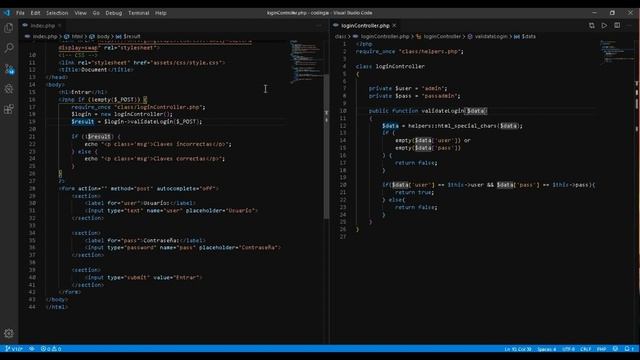
Task: Click the left editor vertical scrollbar
Action: [326, 147]
